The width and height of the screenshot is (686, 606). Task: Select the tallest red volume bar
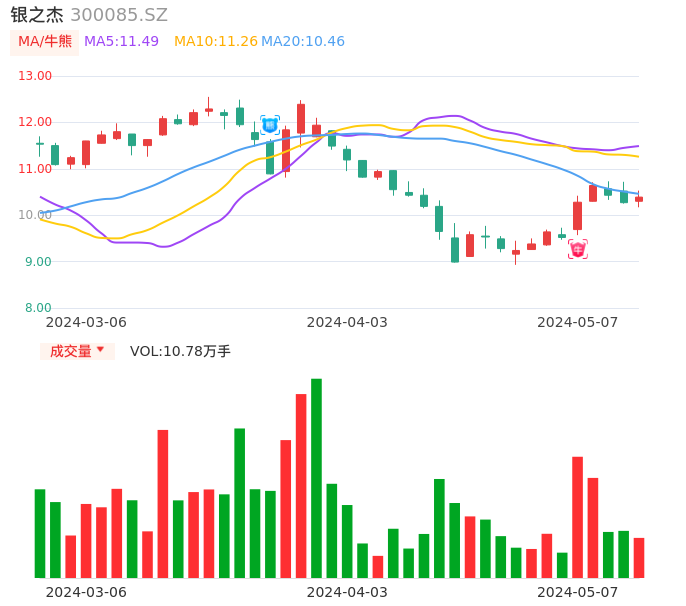click(x=301, y=485)
